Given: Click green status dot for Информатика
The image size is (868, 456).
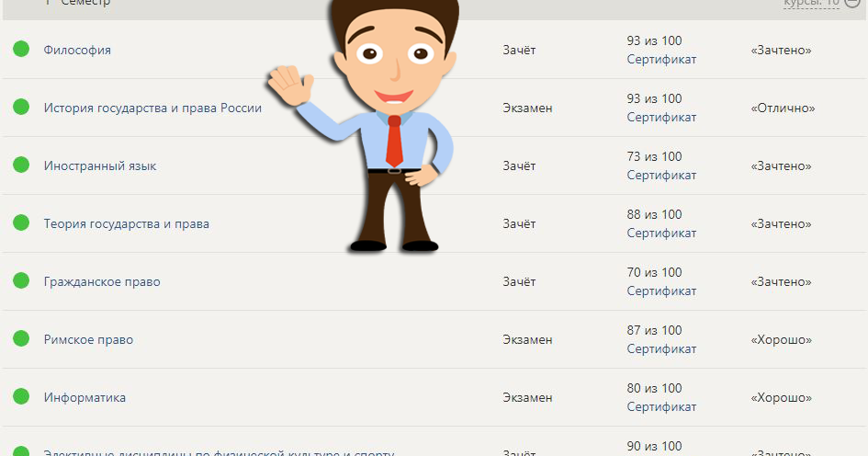Looking at the screenshot, I should point(21,396).
